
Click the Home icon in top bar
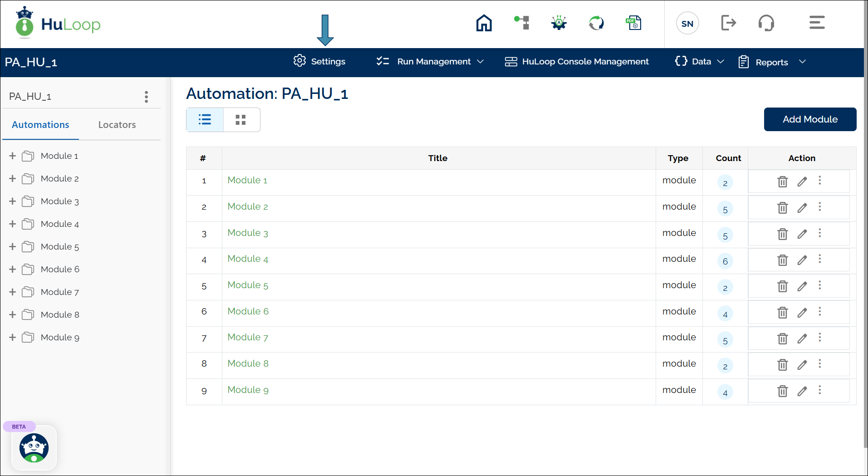(484, 23)
